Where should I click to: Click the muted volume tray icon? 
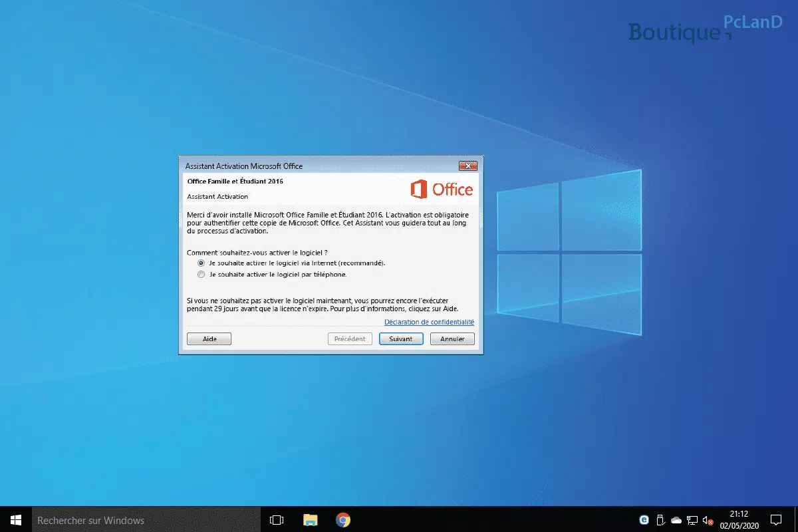[708, 519]
